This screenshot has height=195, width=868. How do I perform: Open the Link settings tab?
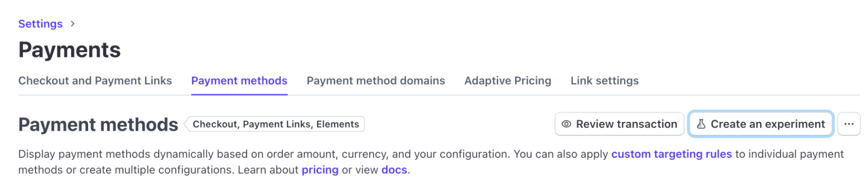(x=604, y=81)
